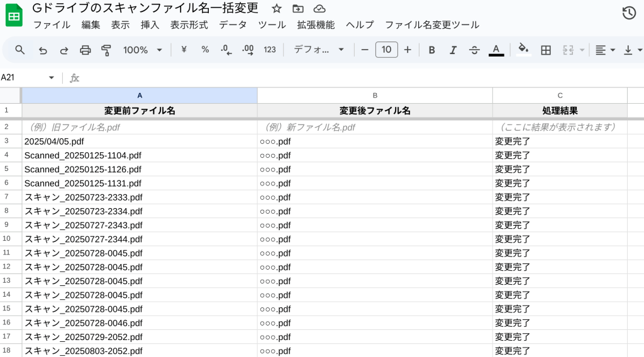Click the font size input field
This screenshot has width=644, height=357.
(386, 50)
